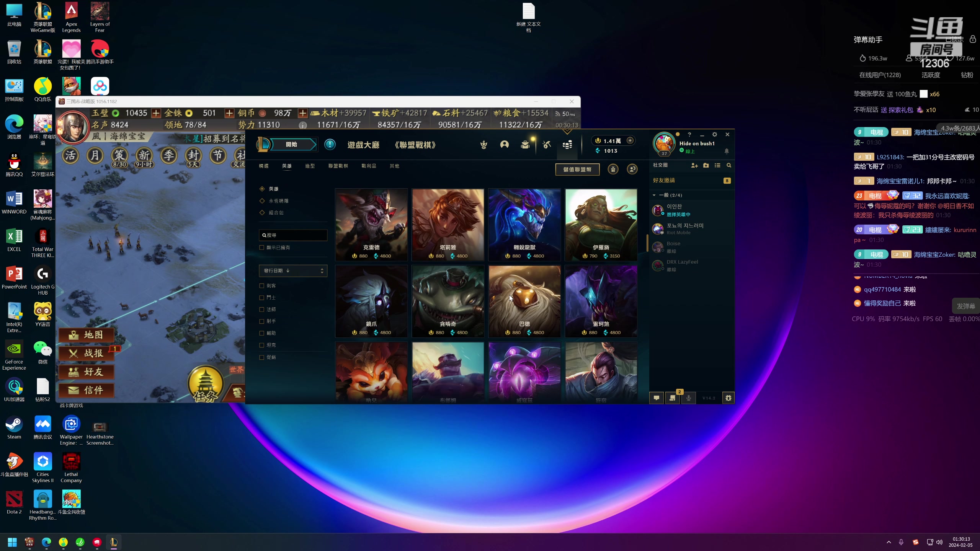Check the 射手 role filter

[262, 321]
